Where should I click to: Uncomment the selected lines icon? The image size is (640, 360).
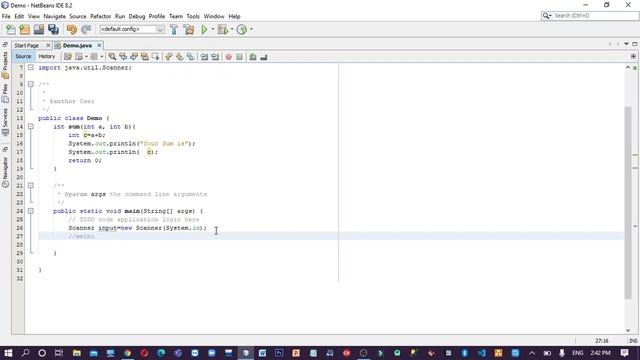264,57
